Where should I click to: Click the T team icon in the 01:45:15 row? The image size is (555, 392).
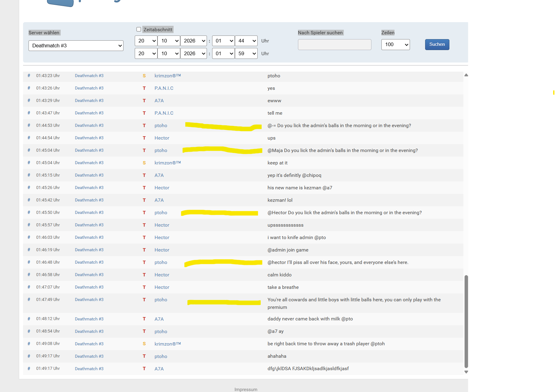144,175
